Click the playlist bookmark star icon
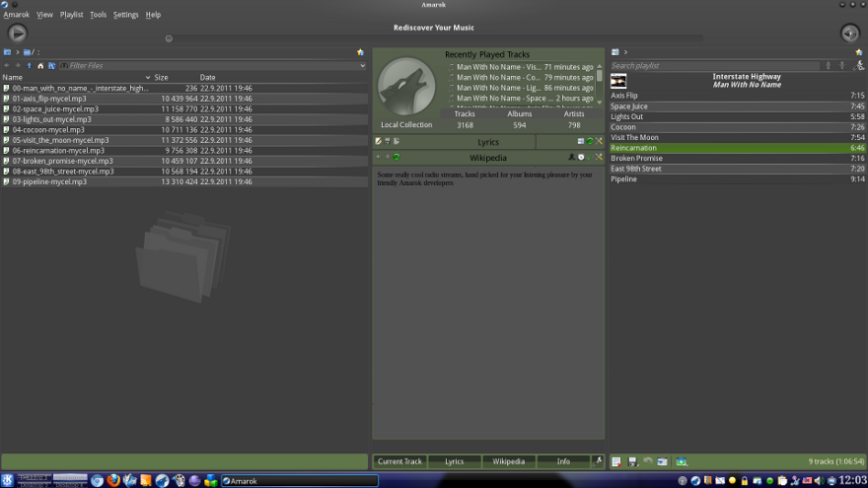Screen dimensions: 868x488 [859, 52]
